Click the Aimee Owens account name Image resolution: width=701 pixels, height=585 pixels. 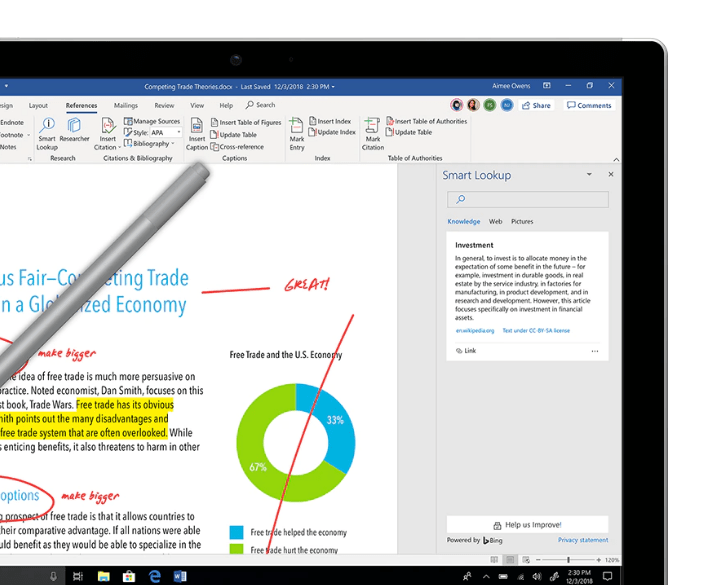(511, 86)
